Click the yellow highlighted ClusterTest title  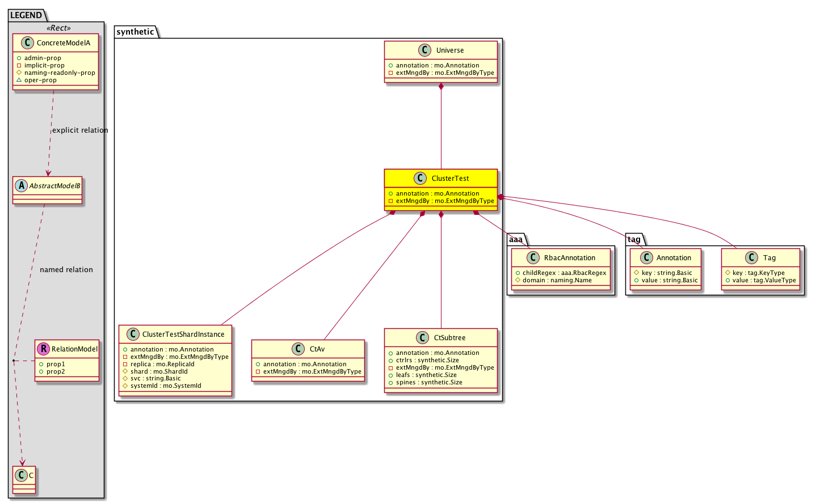450,179
